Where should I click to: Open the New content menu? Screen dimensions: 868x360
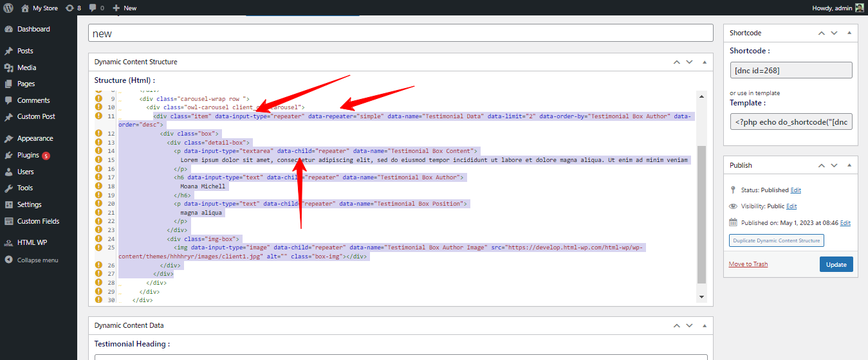[124, 8]
